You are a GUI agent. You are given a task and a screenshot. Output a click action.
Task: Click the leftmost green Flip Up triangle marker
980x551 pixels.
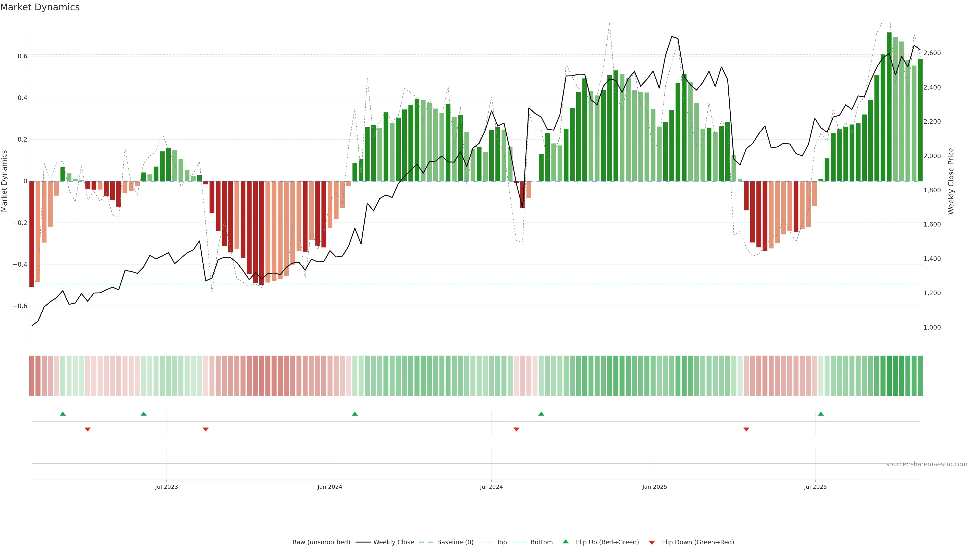pyautogui.click(x=63, y=414)
